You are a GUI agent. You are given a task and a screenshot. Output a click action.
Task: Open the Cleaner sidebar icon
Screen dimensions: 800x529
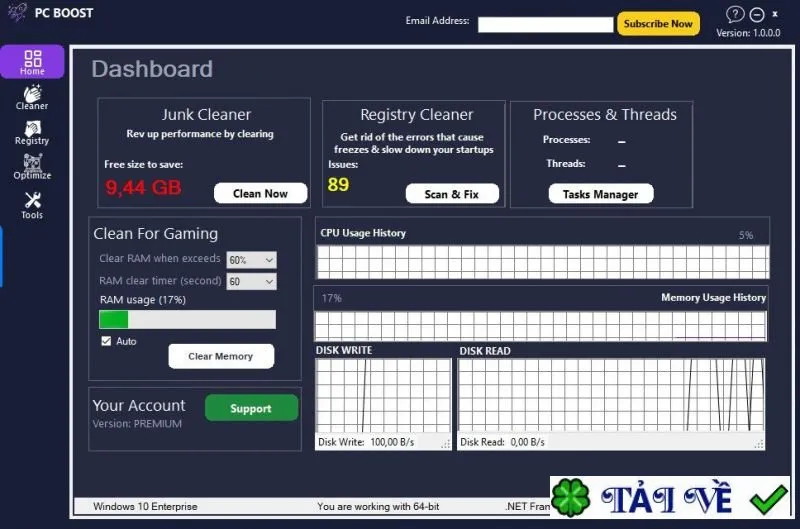(32, 97)
